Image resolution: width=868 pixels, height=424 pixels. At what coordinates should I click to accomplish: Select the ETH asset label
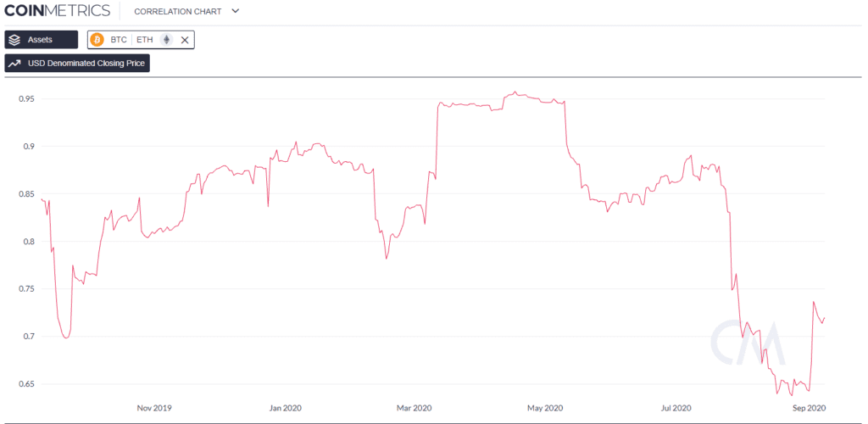[x=145, y=40]
